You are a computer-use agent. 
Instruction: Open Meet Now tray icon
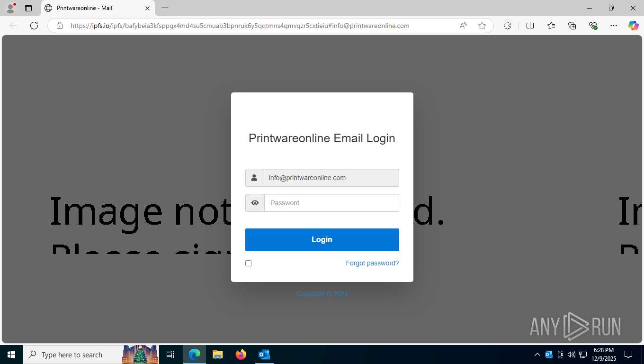[560, 355]
